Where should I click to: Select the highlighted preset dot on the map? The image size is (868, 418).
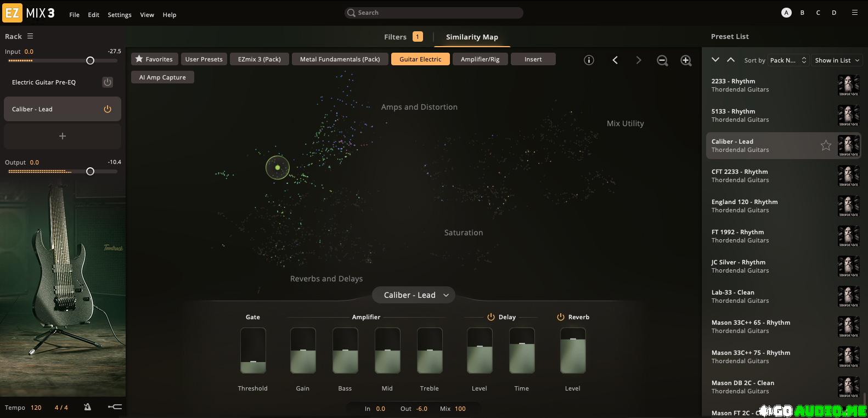point(278,168)
